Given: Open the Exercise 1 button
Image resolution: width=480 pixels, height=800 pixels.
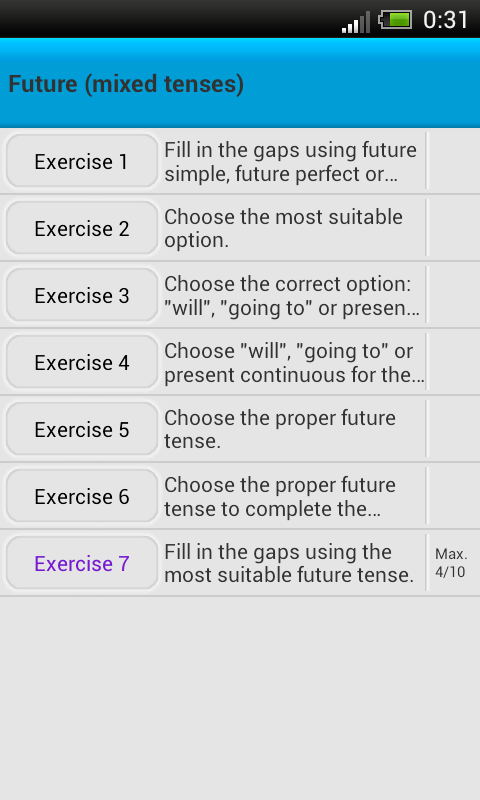Looking at the screenshot, I should 82,161.
